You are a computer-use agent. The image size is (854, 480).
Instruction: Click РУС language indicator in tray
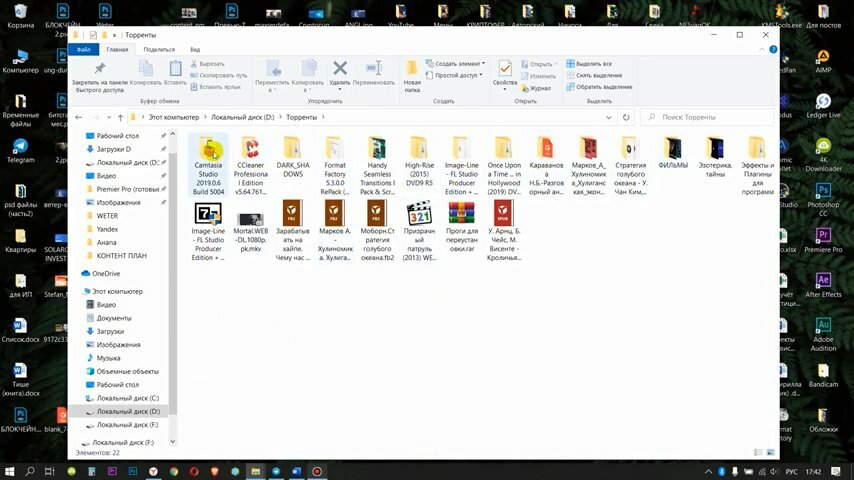(791, 472)
